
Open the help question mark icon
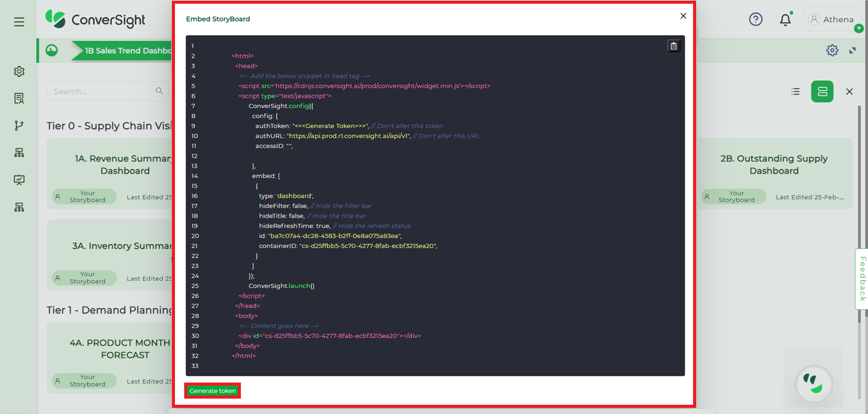tap(756, 19)
